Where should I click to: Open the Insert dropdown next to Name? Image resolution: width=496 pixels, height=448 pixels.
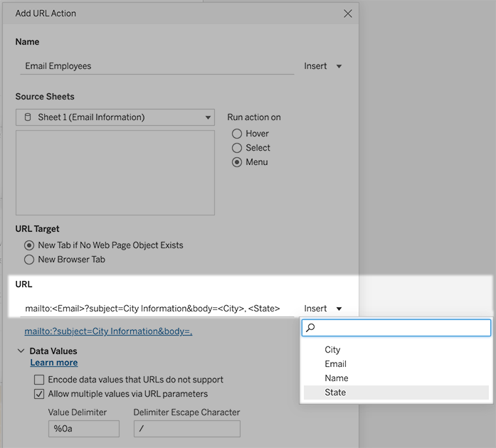tap(322, 66)
